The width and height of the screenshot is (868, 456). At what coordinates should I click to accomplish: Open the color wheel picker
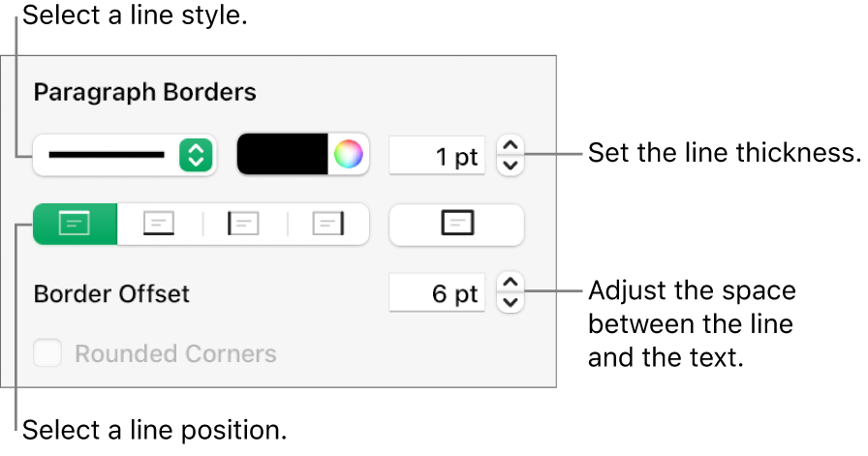(348, 154)
